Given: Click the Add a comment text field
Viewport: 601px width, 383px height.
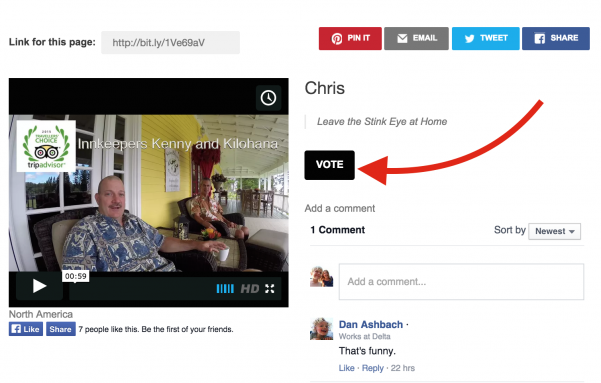Looking at the screenshot, I should 461,281.
